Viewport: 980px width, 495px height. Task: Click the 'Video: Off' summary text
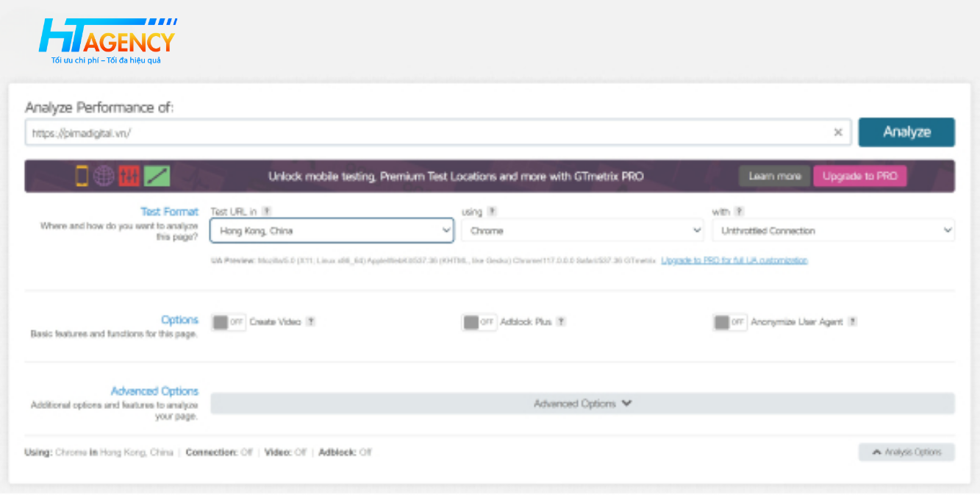[x=285, y=452]
